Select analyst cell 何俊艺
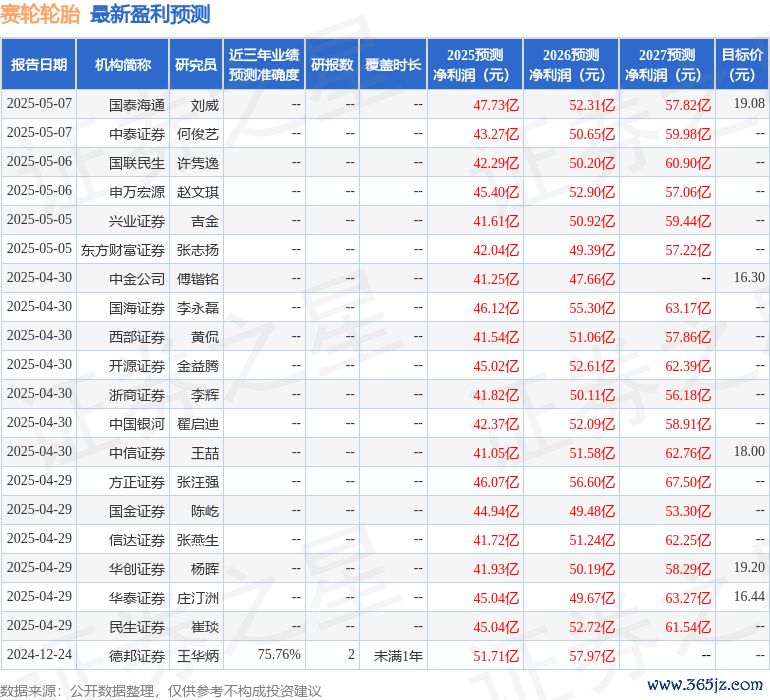Image resolution: width=770 pixels, height=700 pixels. (198, 134)
